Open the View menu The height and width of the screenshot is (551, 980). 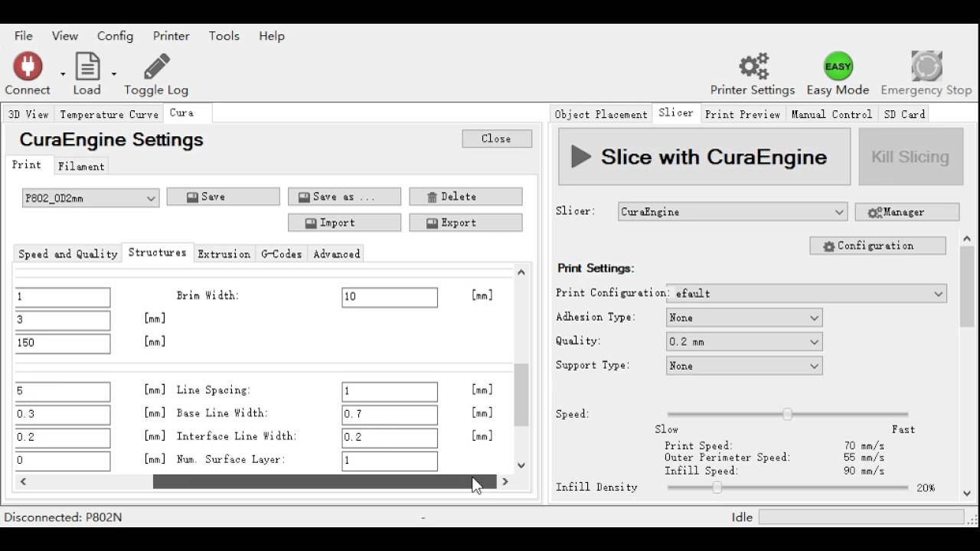[x=65, y=36]
